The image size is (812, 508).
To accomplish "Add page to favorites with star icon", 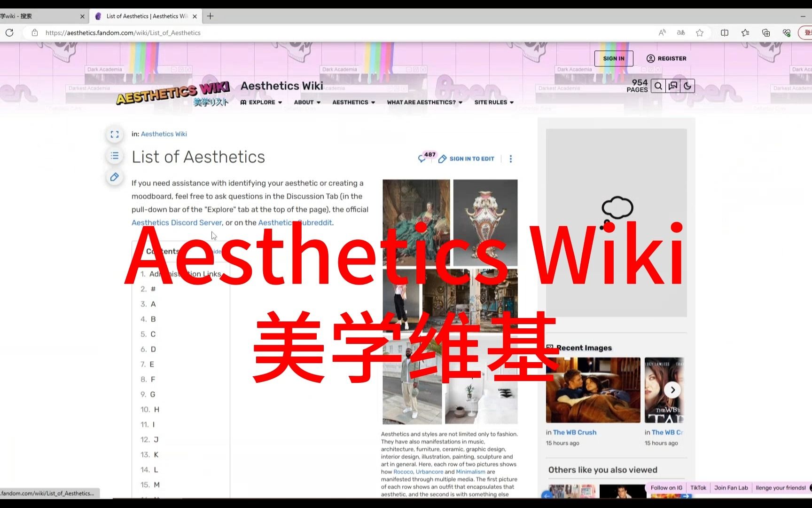I will coord(700,32).
